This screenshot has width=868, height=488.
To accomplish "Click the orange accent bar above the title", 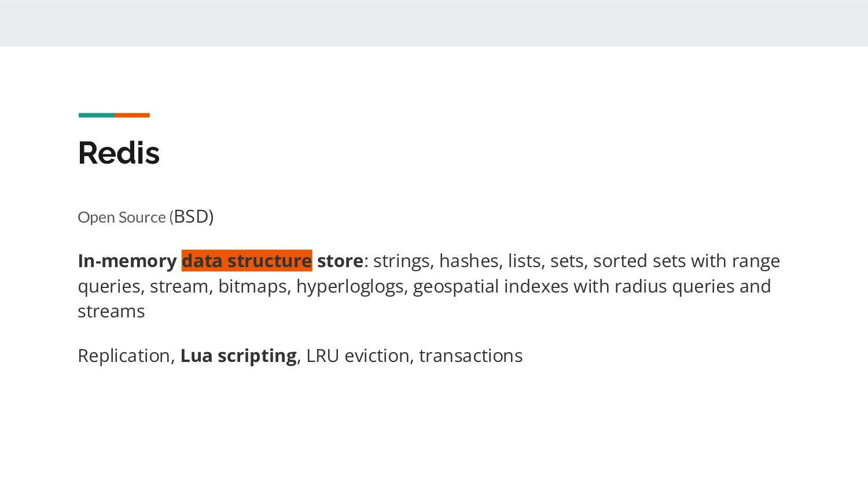I will coord(132,115).
